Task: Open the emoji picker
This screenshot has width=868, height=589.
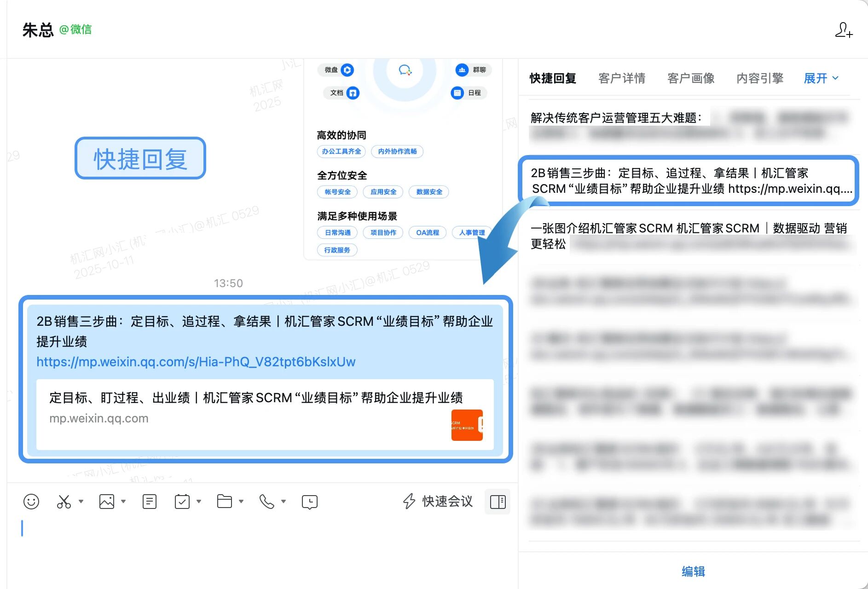Action: point(31,501)
